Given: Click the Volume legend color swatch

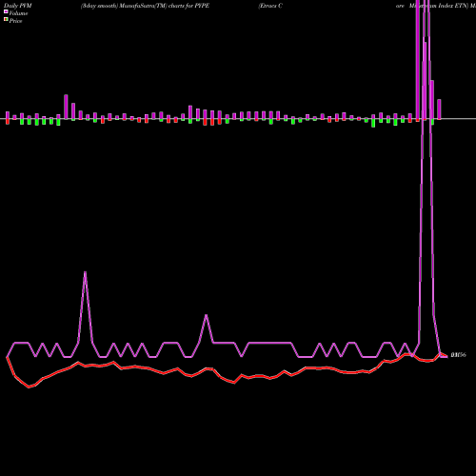Looking at the screenshot, I should point(6,12).
